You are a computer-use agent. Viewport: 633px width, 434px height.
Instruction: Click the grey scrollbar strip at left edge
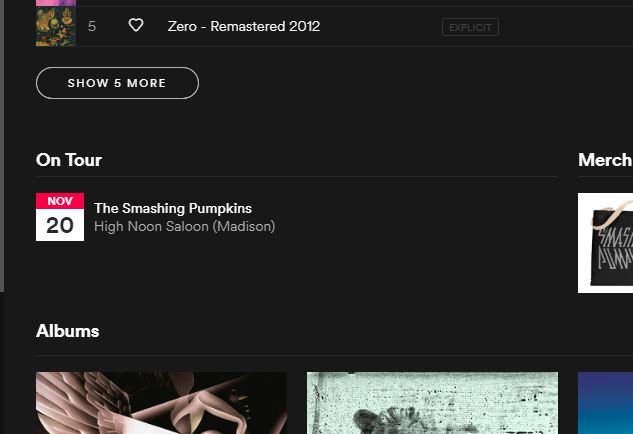[2, 140]
